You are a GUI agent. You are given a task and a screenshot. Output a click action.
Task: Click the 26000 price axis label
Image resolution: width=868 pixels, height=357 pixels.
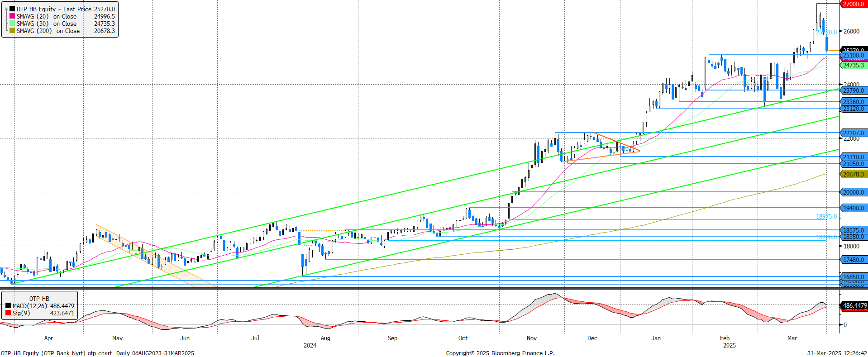(851, 31)
